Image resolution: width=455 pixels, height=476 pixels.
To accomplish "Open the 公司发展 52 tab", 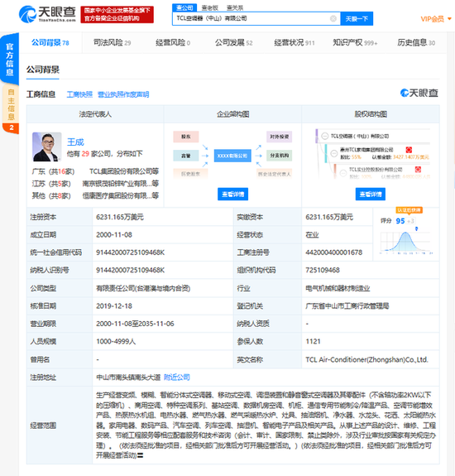I will (233, 43).
